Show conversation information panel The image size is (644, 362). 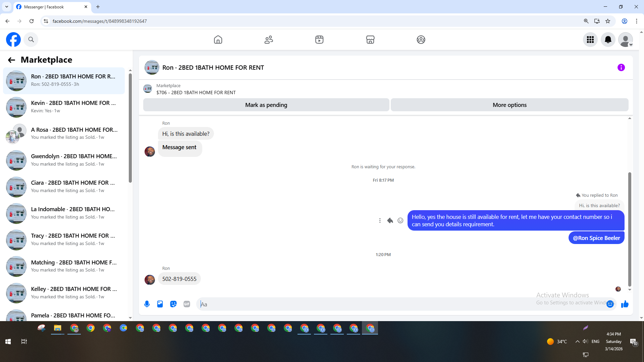click(621, 68)
